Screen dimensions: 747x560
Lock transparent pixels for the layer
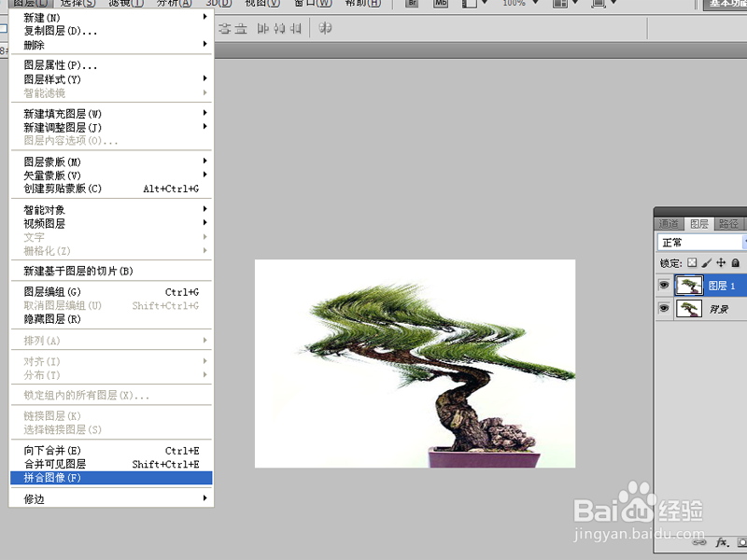tap(692, 263)
